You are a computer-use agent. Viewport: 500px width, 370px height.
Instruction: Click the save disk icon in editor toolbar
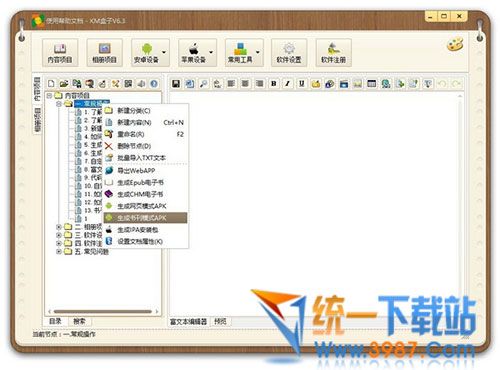coord(176,84)
